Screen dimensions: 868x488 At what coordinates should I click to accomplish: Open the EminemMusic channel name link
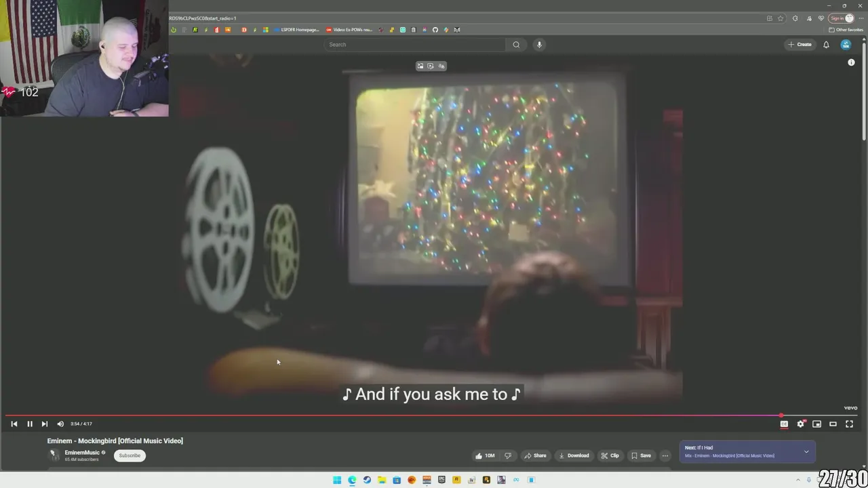pos(82,453)
